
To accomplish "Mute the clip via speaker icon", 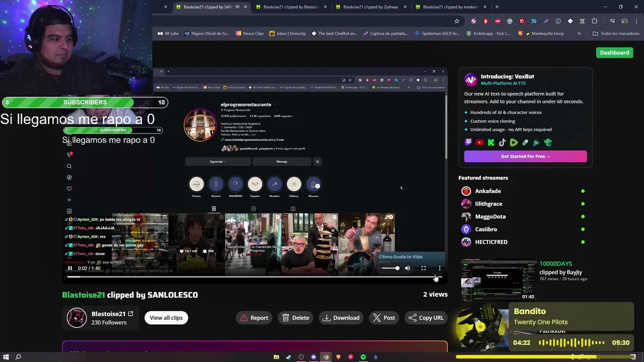I will point(408,268).
